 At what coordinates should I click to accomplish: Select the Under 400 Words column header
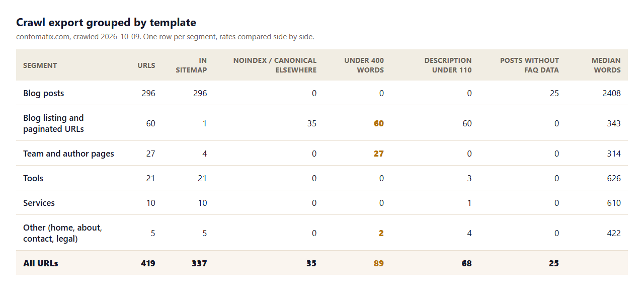pos(364,65)
